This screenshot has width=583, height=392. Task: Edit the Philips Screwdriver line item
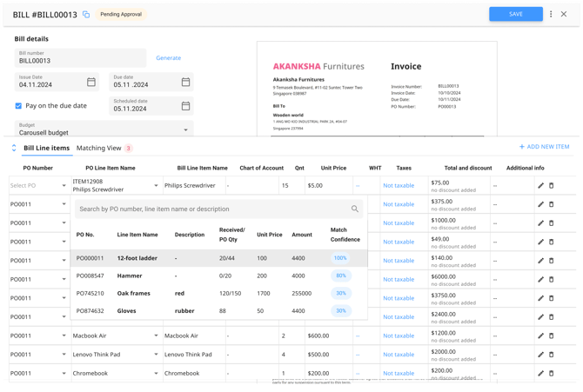click(x=540, y=185)
